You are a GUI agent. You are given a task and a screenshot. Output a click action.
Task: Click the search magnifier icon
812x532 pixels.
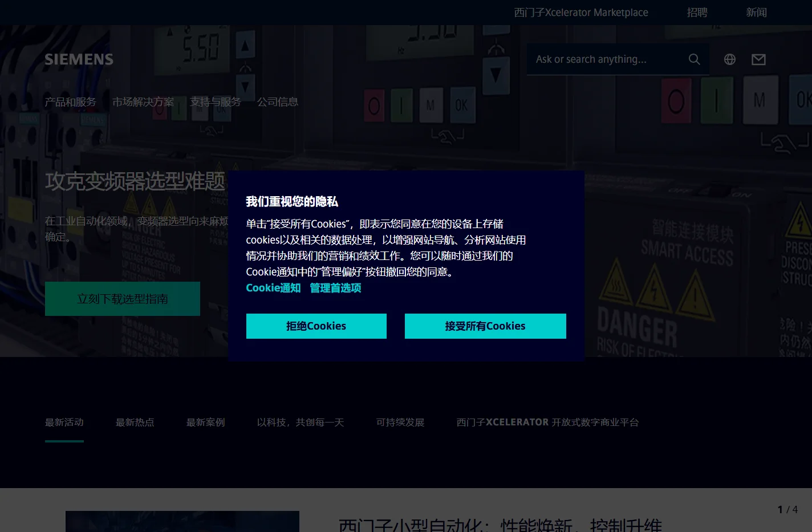pyautogui.click(x=694, y=59)
